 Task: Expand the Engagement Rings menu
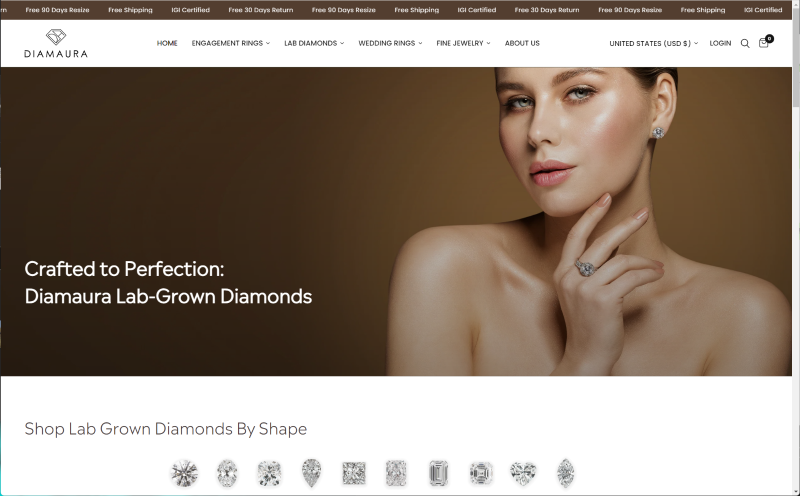coord(231,43)
